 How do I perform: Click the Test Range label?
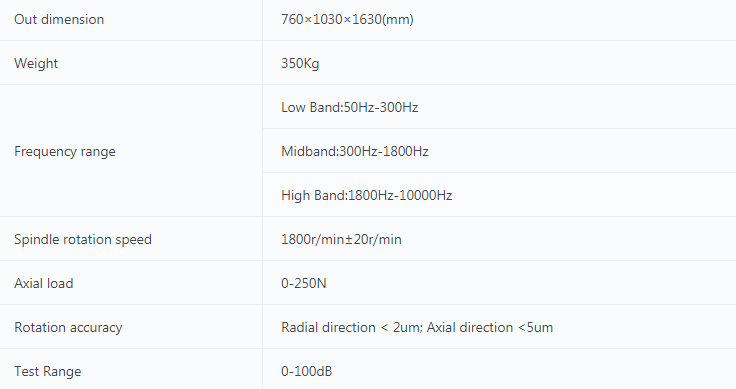(48, 371)
